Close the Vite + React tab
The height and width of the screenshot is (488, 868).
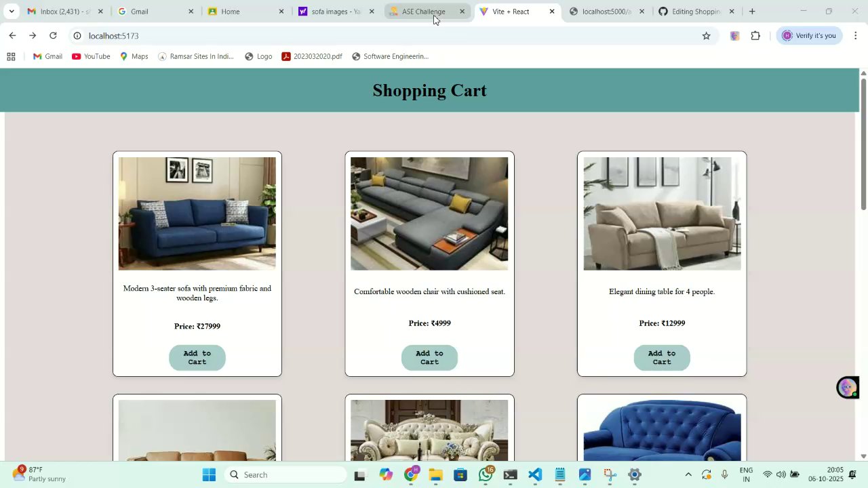[552, 12]
